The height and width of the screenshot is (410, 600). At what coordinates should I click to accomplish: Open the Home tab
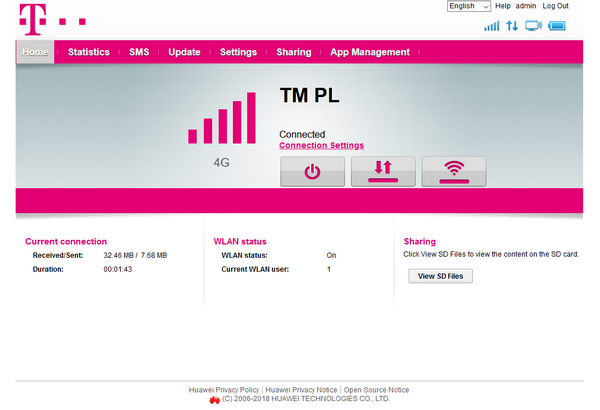click(35, 52)
